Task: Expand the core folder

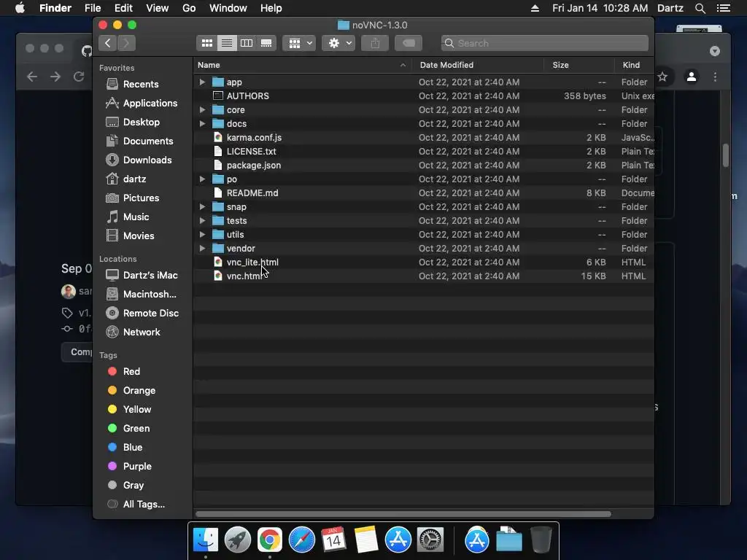Action: [x=203, y=109]
